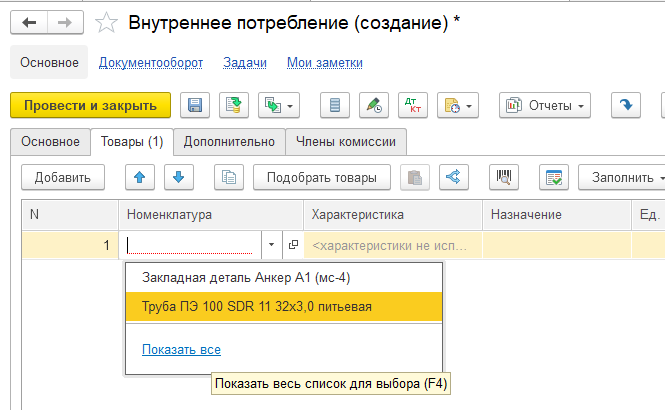Click the save (floppy disk) icon
The width and height of the screenshot is (665, 410).
tap(195, 105)
